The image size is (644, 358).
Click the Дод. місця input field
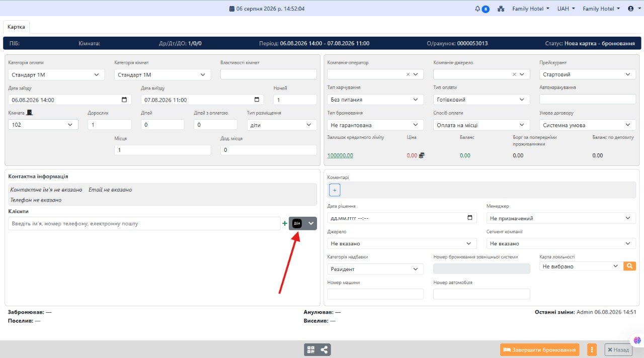coord(269,150)
